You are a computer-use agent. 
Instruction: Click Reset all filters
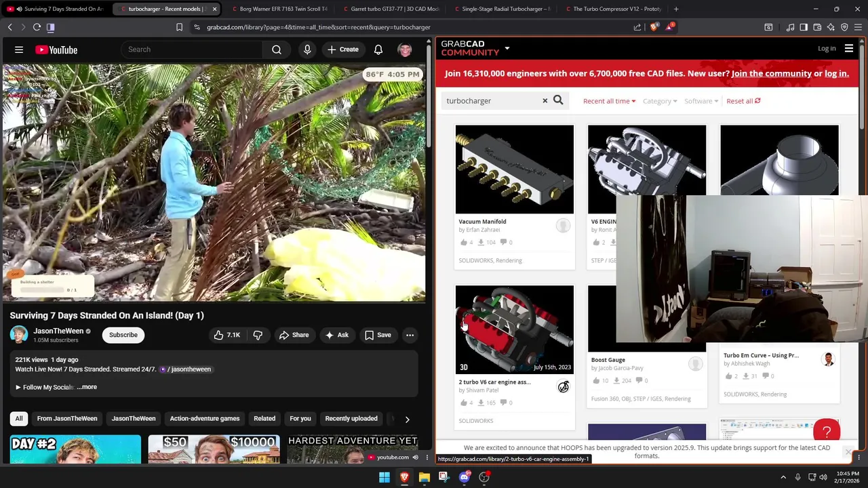(x=743, y=101)
